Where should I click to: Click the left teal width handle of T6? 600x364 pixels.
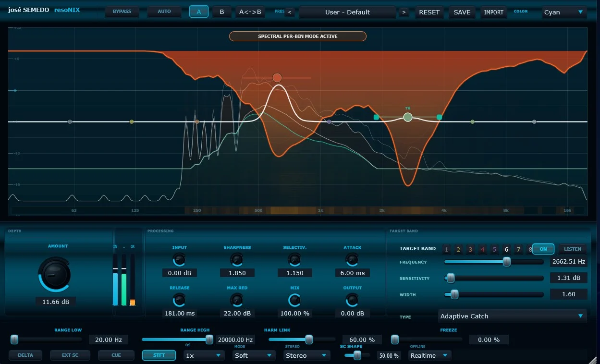376,117
